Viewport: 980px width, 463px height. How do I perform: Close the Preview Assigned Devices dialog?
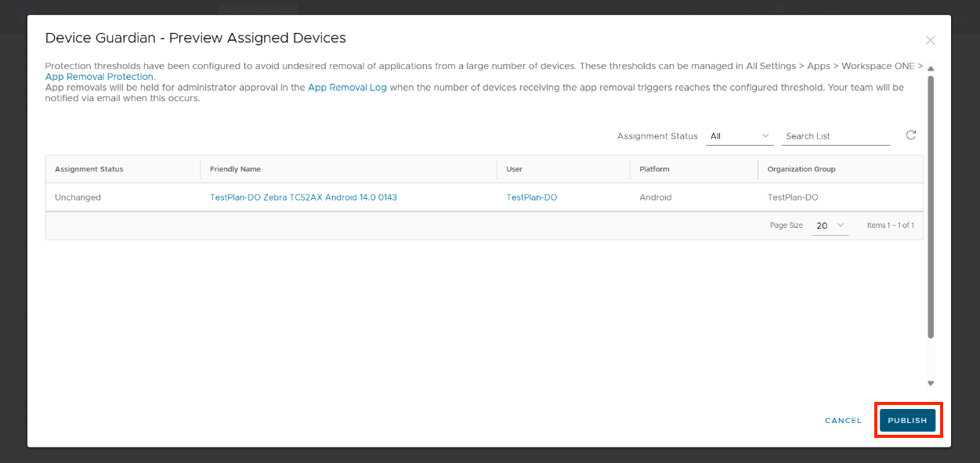click(930, 40)
